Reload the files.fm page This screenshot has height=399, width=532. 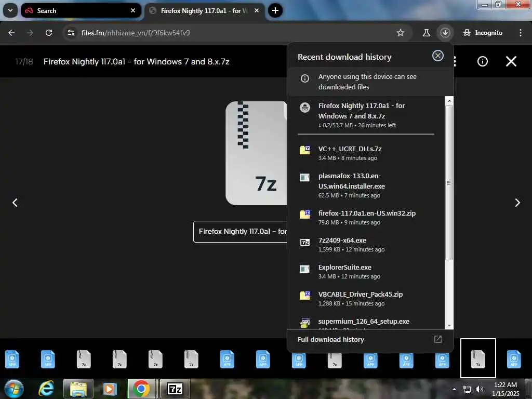pyautogui.click(x=49, y=33)
